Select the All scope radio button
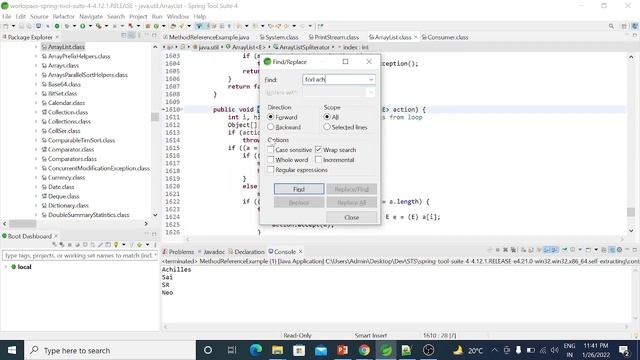This screenshot has width=640, height=360. point(327,117)
